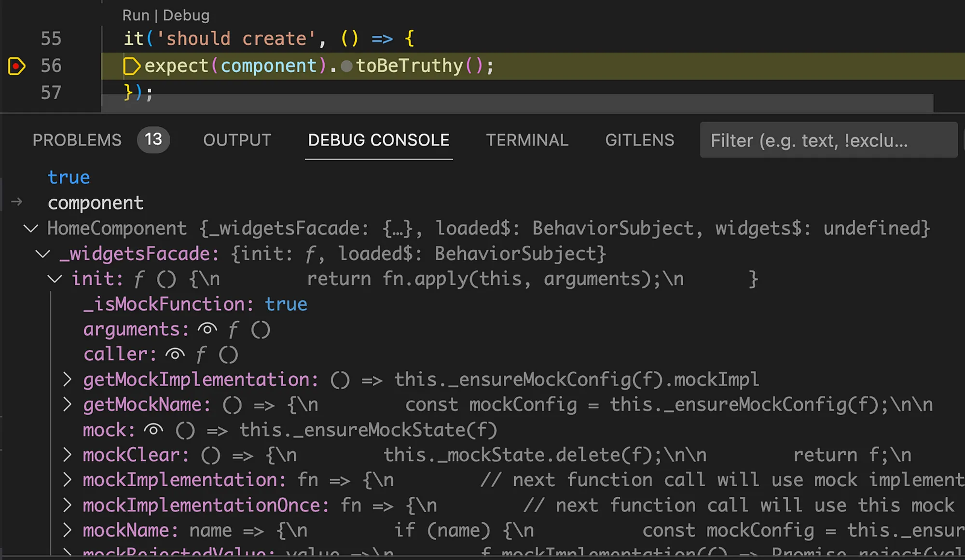Click the inline breakpoint dot before toBeTruthy
Screen dimensions: 965x560
click(346, 67)
